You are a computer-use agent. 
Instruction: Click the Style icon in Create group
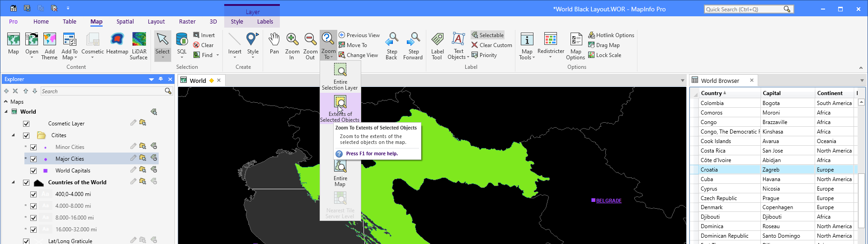click(253, 40)
